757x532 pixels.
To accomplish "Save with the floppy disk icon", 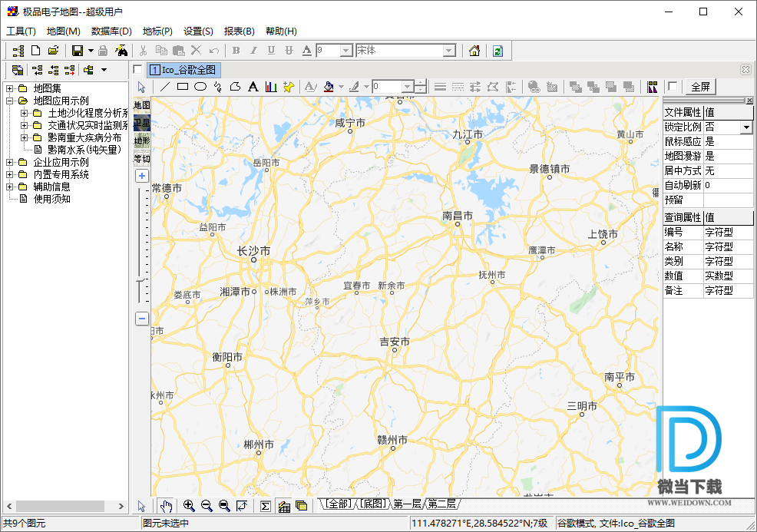I will click(78, 50).
